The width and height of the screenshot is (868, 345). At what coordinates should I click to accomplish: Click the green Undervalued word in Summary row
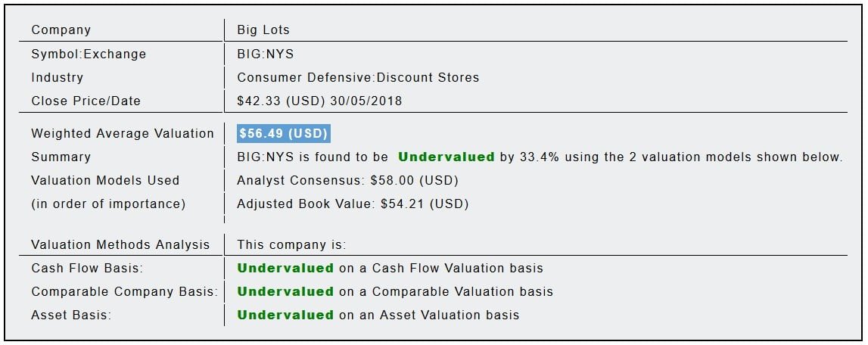446,157
